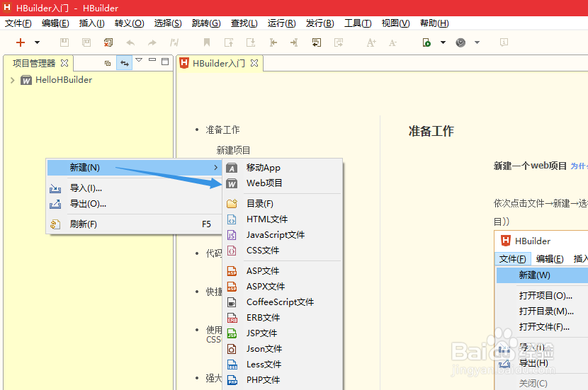Click the info icon at toolbar end
588x390 pixels.
pyautogui.click(x=504, y=42)
